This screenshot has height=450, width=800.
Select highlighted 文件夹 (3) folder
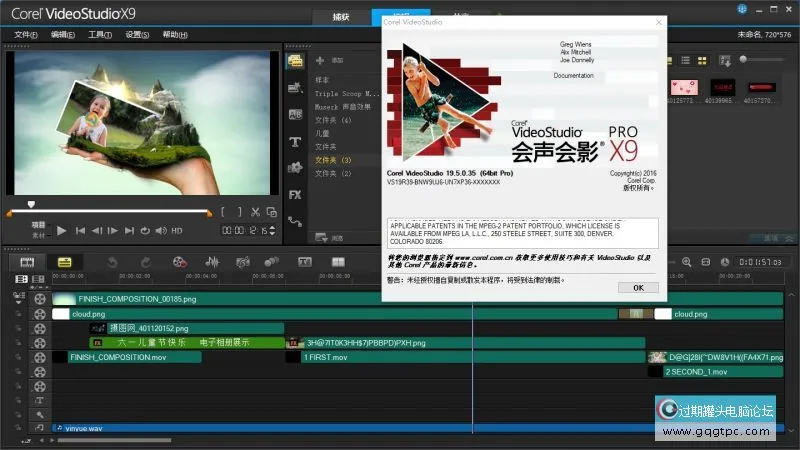point(333,160)
